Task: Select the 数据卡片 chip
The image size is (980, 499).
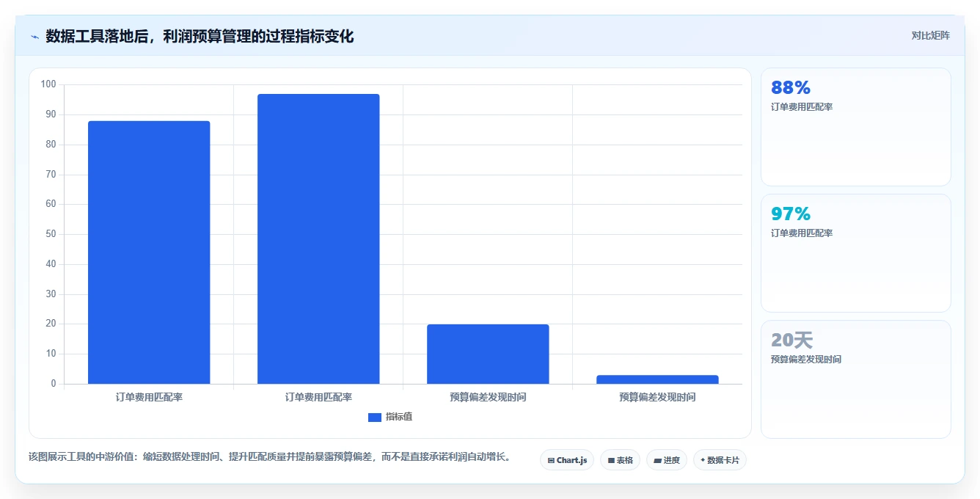Action: [720, 460]
